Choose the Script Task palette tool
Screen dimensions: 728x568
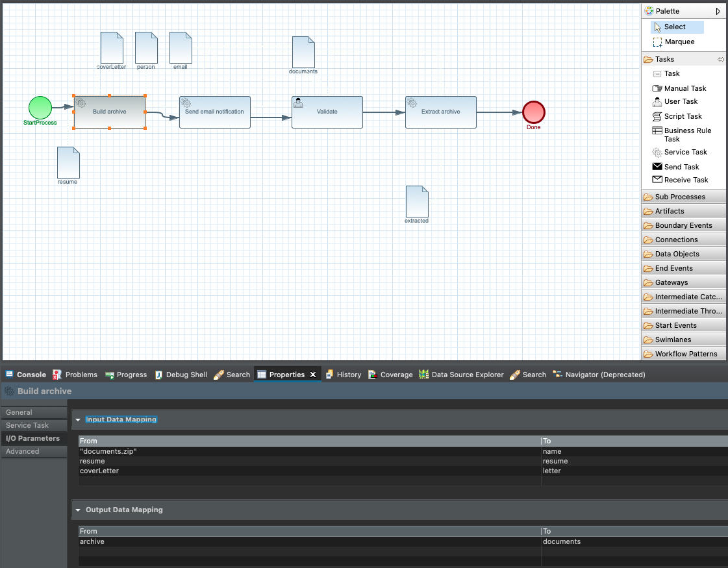click(682, 116)
